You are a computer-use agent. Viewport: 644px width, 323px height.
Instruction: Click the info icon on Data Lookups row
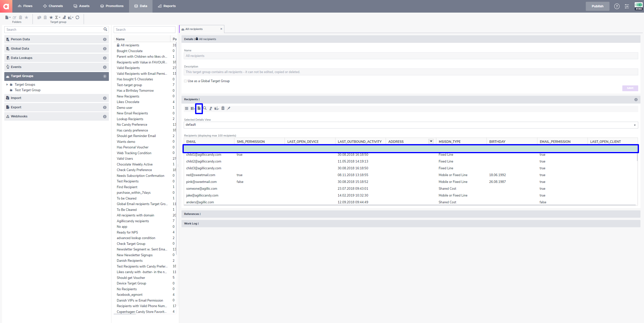coord(105,58)
